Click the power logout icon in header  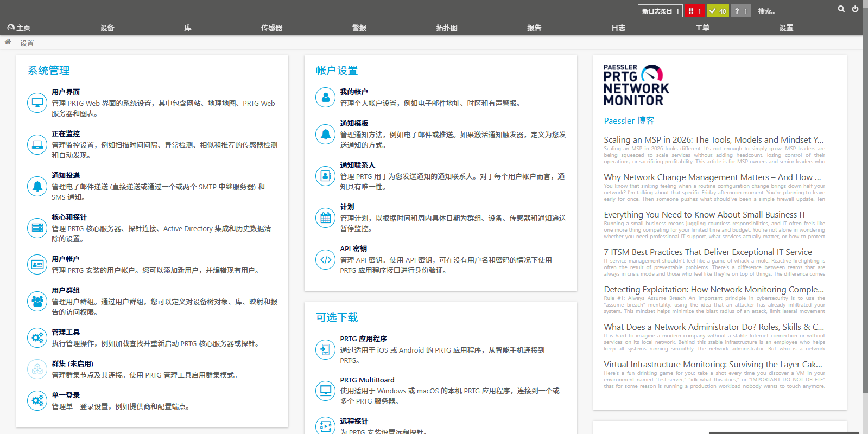click(x=855, y=9)
